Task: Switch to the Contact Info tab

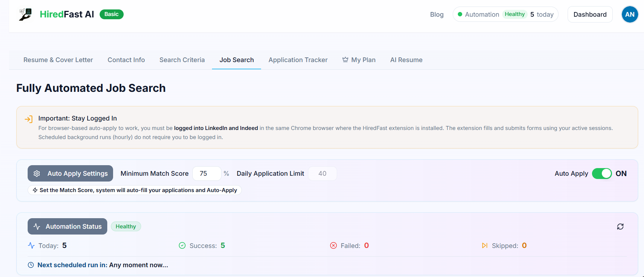Action: coord(126,60)
